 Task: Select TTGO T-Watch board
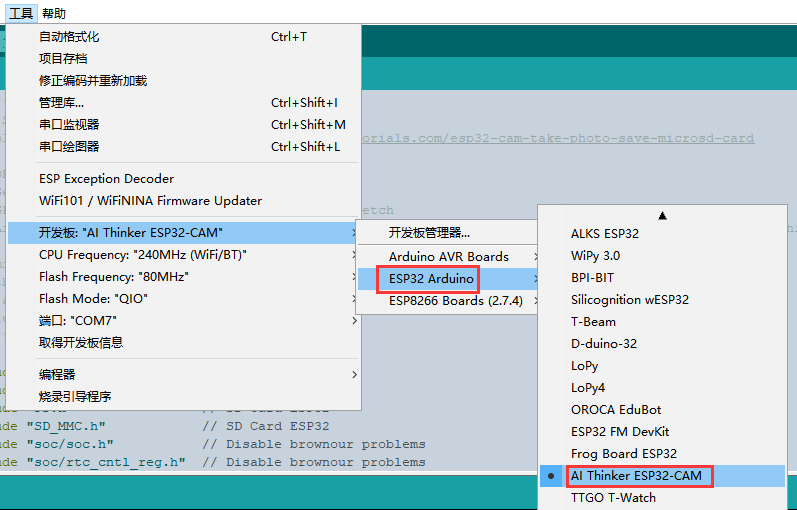[x=662, y=497]
